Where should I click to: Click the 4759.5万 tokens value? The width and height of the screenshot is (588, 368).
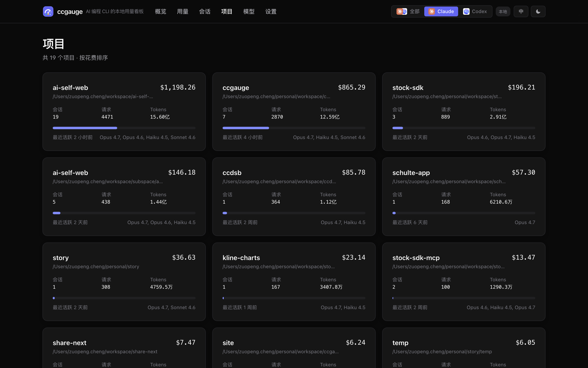(161, 287)
